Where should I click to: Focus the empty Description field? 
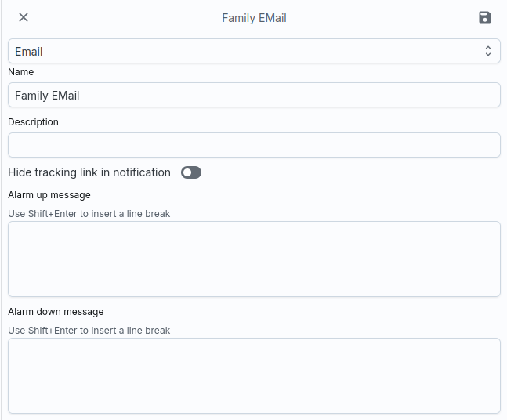[254, 145]
